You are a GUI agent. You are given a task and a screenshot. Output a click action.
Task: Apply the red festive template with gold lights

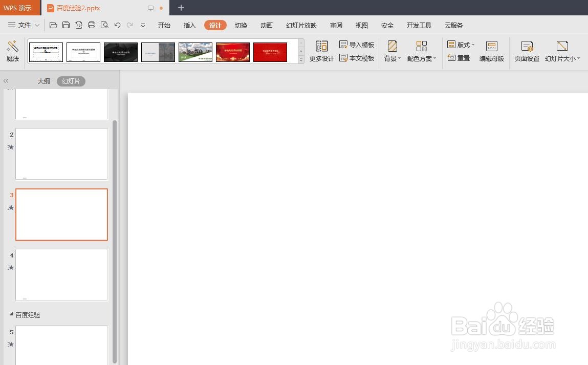tap(233, 52)
